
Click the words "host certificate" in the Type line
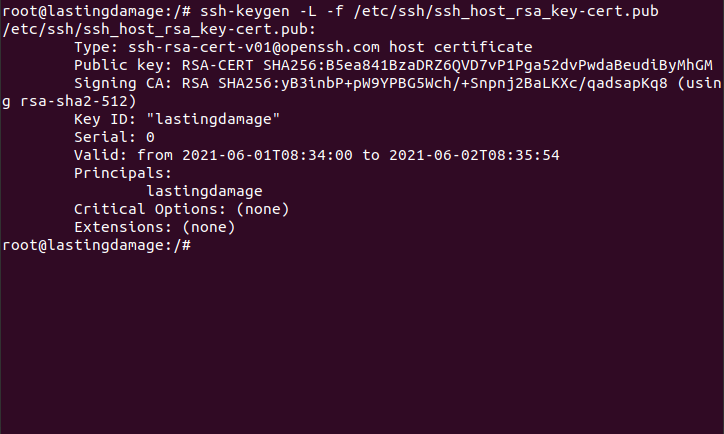461,47
